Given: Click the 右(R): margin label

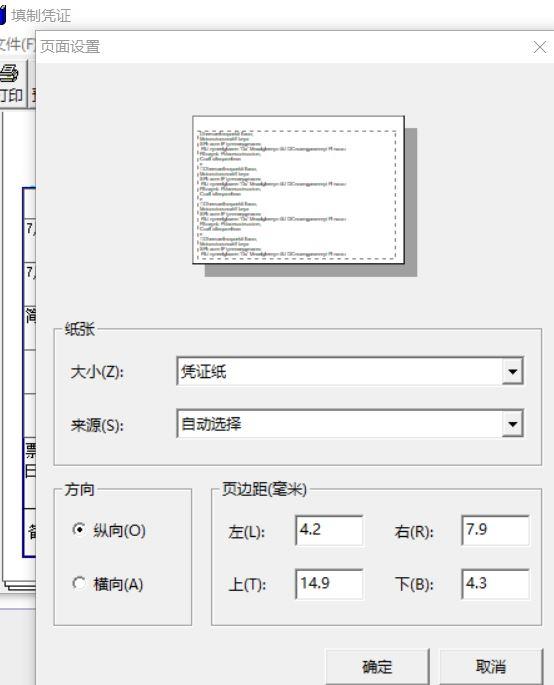Looking at the screenshot, I should [414, 532].
